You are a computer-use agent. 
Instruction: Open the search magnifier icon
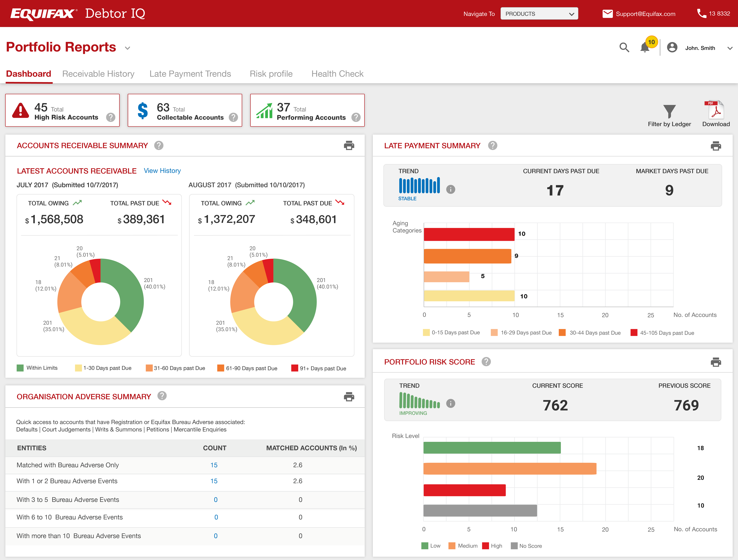coord(624,47)
